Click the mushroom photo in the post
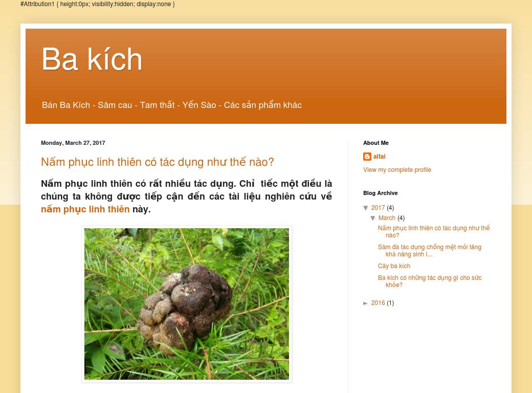This screenshot has width=532, height=393. (187, 303)
